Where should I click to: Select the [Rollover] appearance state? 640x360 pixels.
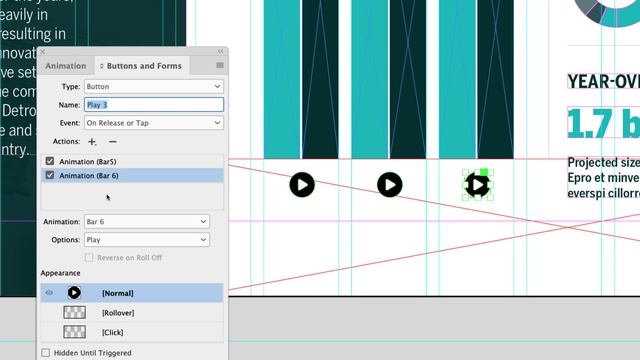pos(132,313)
